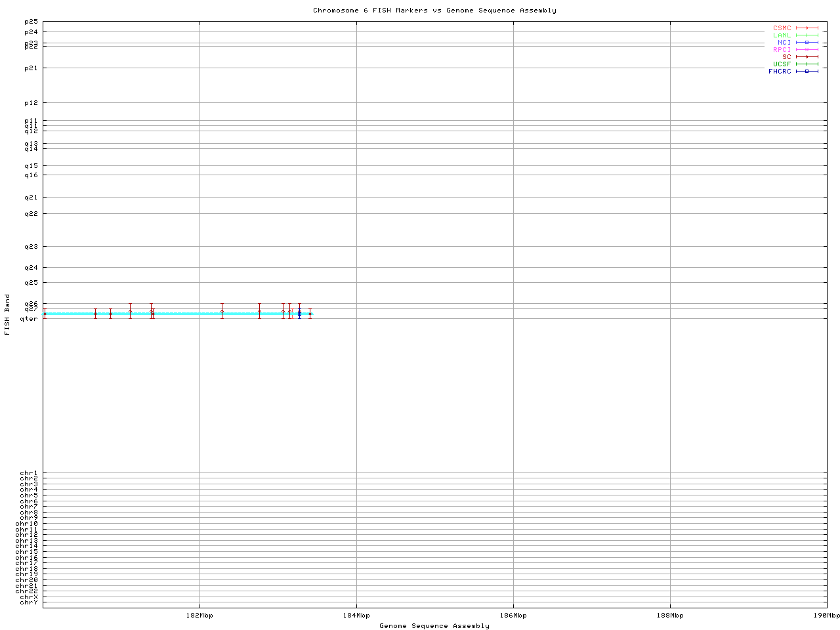Click the NCI square legend marker
The image size is (840, 630).
807,43
